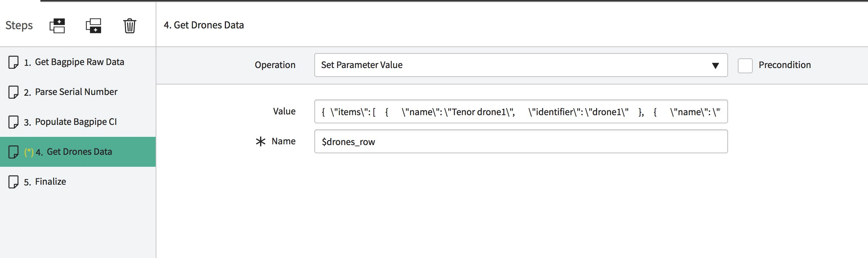Delete the step with the trash icon
The width and height of the screenshot is (868, 258).
(x=130, y=25)
